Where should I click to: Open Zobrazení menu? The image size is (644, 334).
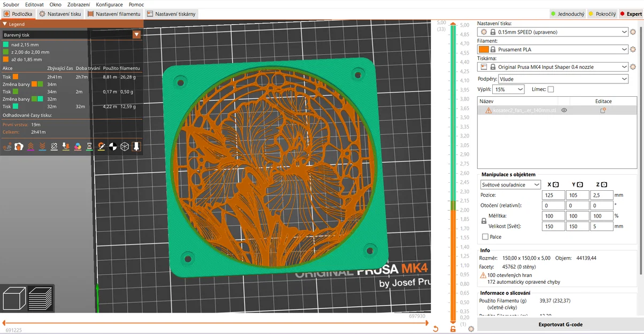point(79,4)
